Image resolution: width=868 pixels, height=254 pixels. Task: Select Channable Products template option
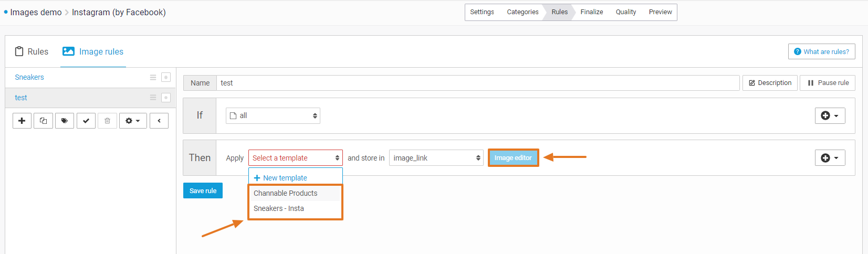pos(286,193)
